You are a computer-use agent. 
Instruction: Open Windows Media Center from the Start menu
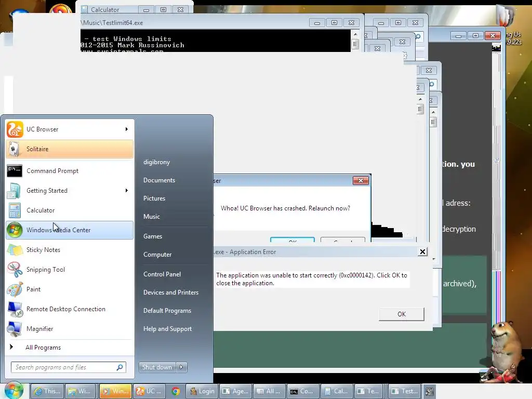(x=70, y=230)
